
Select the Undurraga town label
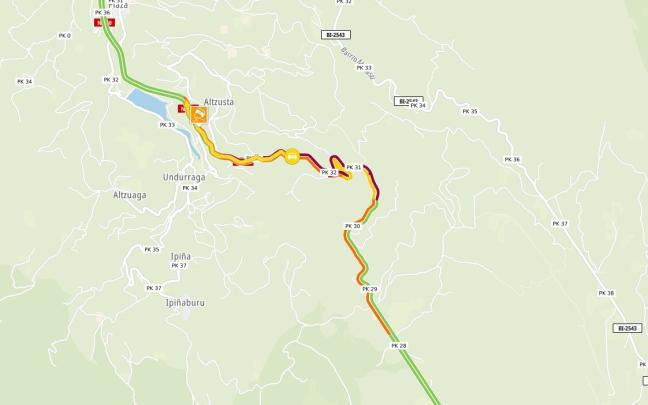[x=184, y=177]
